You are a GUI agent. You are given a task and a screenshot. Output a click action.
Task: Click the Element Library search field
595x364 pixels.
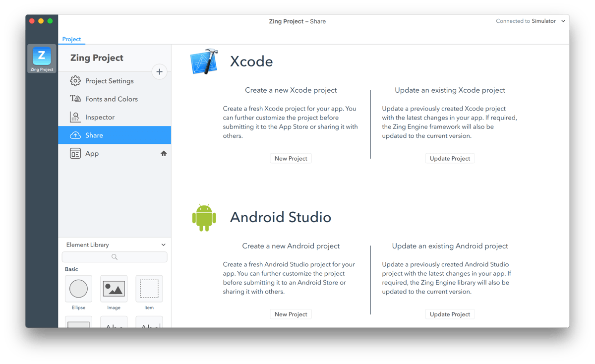(115, 257)
